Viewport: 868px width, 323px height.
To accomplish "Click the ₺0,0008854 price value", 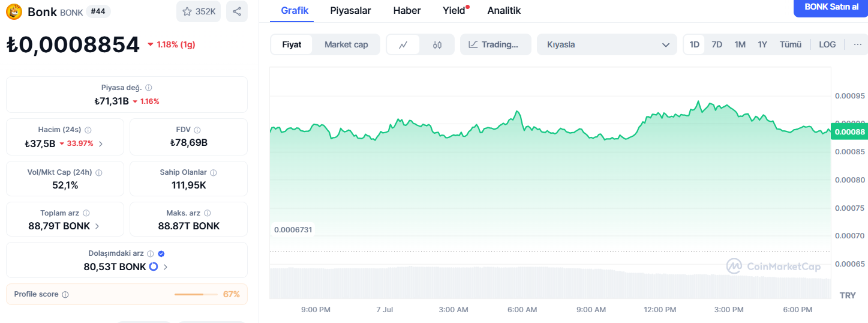I will (73, 44).
